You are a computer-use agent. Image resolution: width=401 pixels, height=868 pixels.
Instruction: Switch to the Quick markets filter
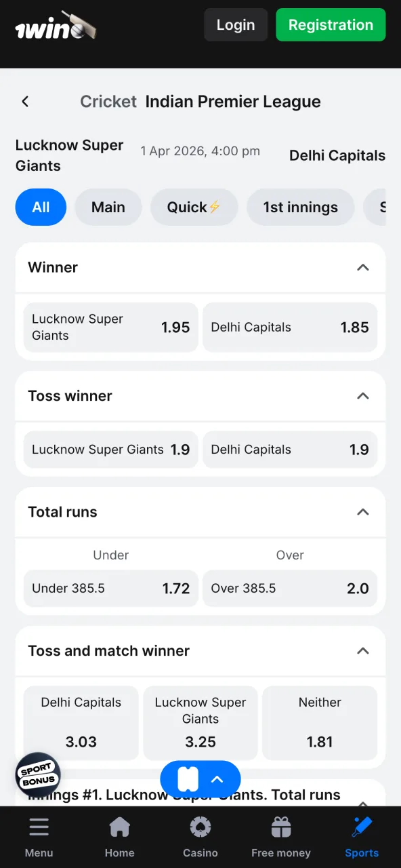(x=194, y=207)
